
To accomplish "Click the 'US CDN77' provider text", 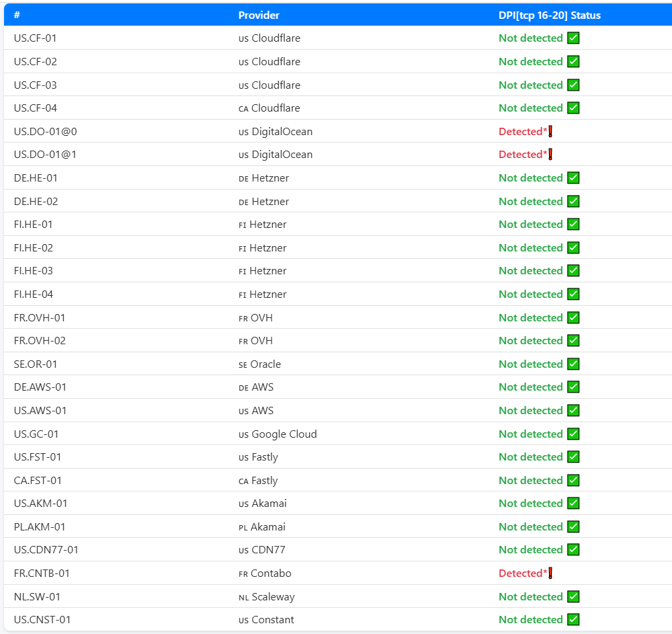I will [262, 549].
